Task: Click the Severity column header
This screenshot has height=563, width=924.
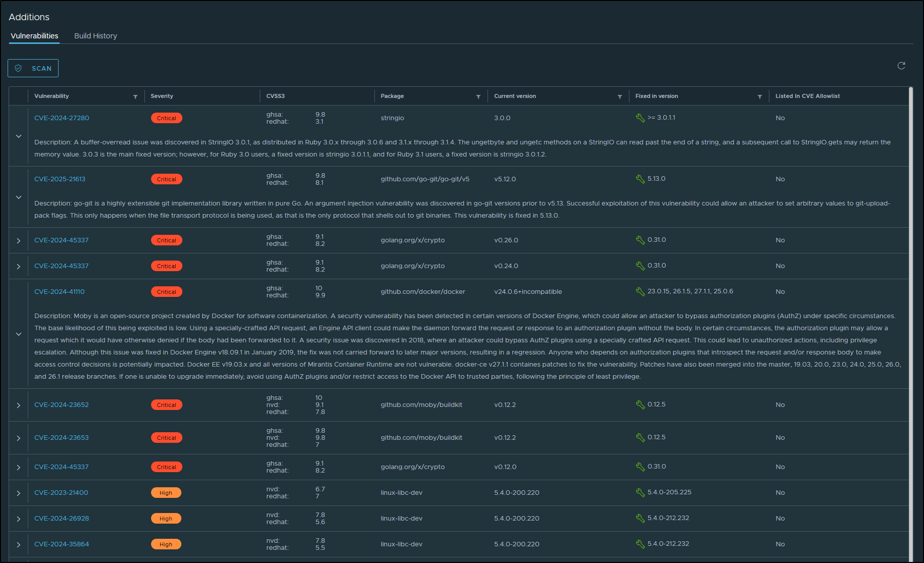Action: coord(162,96)
